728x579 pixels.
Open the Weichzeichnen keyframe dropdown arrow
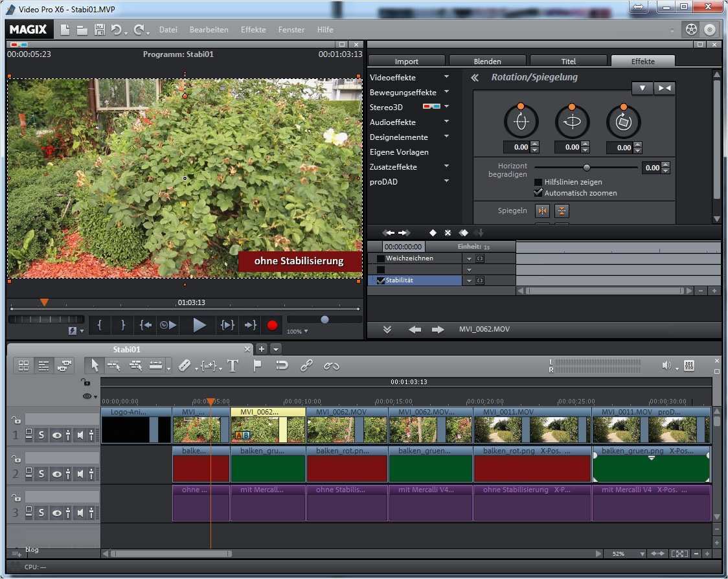(x=468, y=258)
